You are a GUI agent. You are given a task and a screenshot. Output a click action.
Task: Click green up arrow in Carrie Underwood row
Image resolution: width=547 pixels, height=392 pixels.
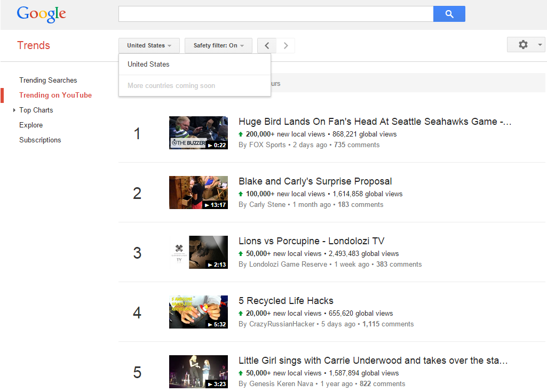pos(241,373)
